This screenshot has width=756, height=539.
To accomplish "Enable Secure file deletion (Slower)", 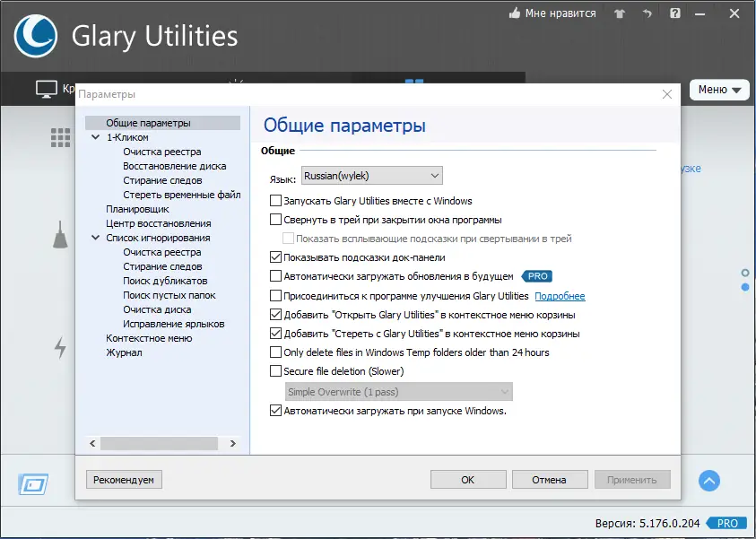I will (x=276, y=370).
